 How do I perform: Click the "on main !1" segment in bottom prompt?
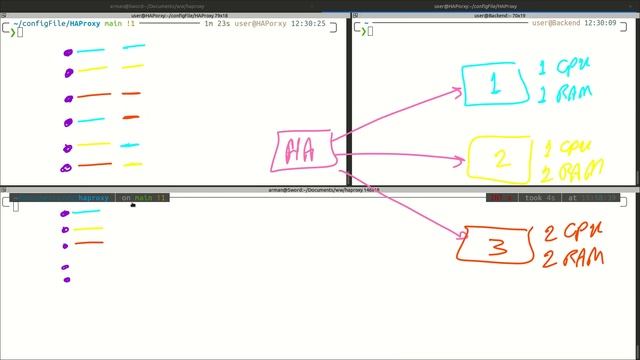tap(142, 198)
